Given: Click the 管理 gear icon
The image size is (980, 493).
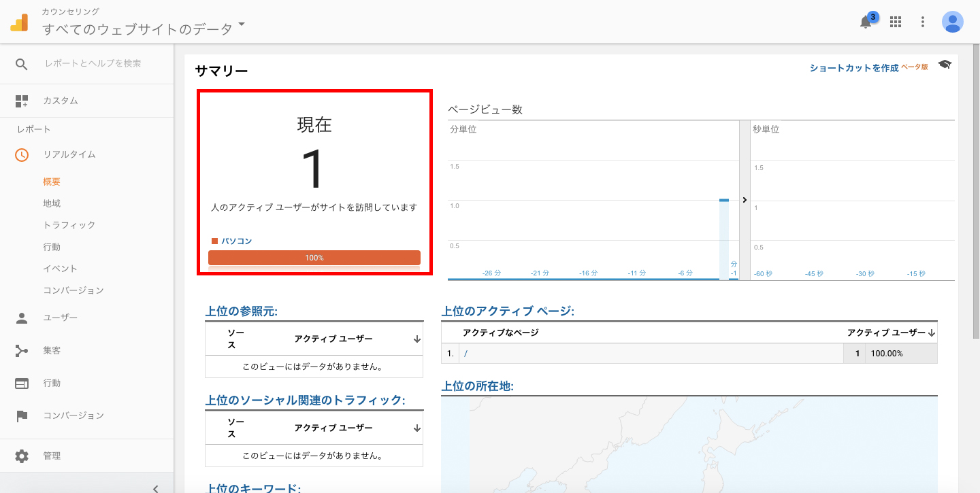Looking at the screenshot, I should click(x=22, y=456).
